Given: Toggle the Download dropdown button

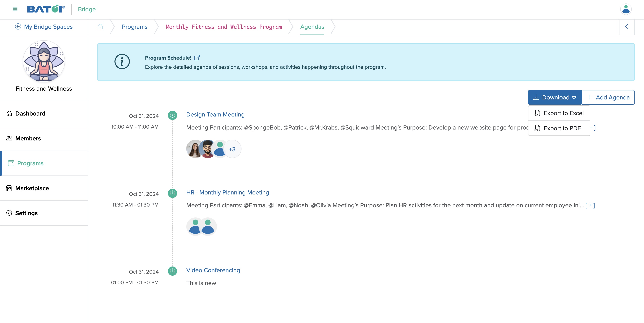Looking at the screenshot, I should 555,98.
